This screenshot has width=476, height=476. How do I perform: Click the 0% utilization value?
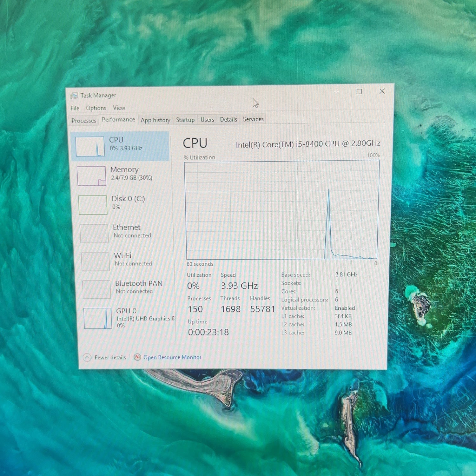coord(193,286)
